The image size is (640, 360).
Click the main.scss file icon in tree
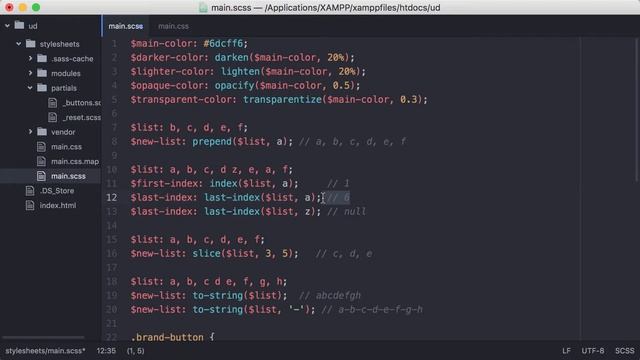pyautogui.click(x=41, y=176)
